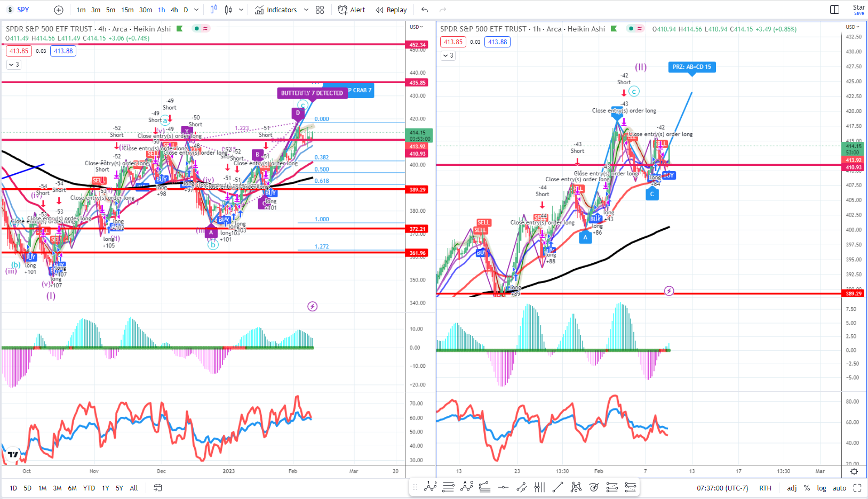Start bar Replay mode
Image resolution: width=868 pixels, height=499 pixels.
pyautogui.click(x=391, y=10)
